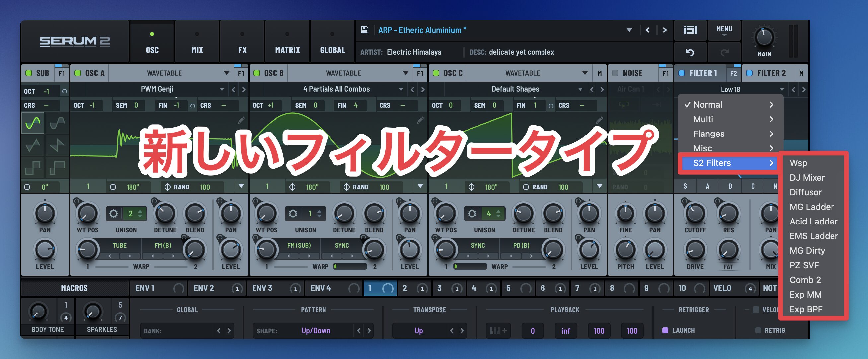
Task: Open the MENU button
Action: tap(724, 30)
